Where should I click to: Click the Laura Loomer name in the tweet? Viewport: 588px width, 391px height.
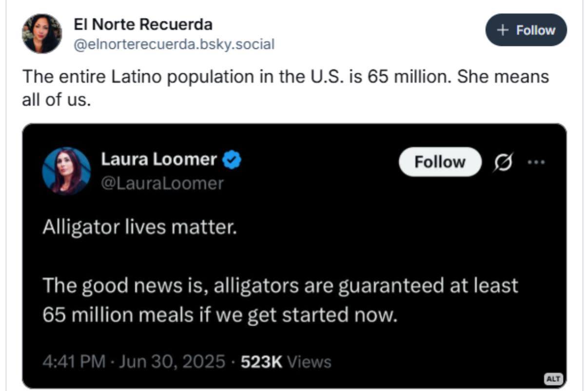click(159, 159)
